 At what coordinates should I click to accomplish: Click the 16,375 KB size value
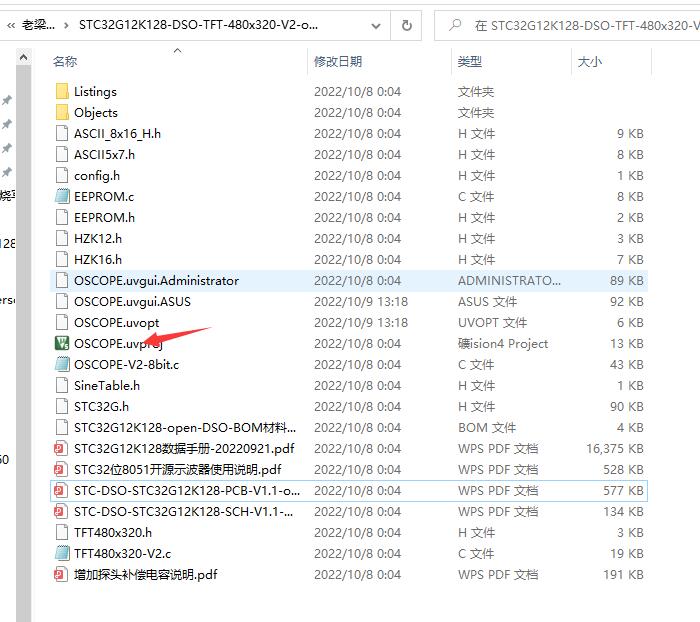click(x=615, y=448)
